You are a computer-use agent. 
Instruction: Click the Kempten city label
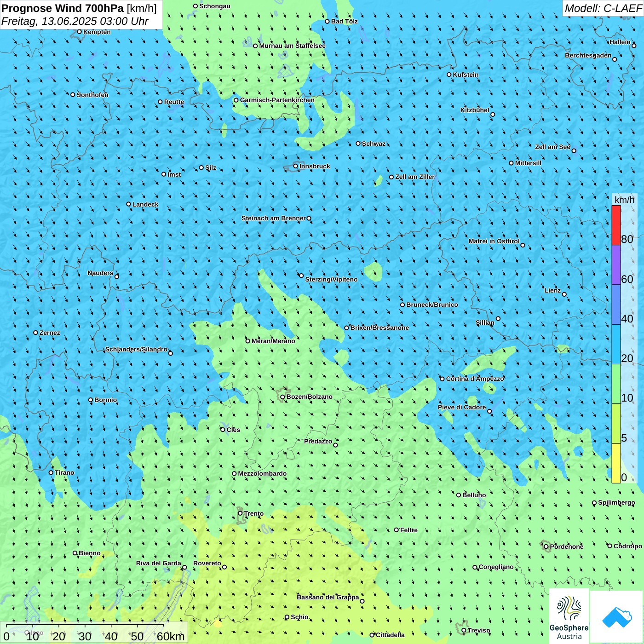(x=97, y=32)
